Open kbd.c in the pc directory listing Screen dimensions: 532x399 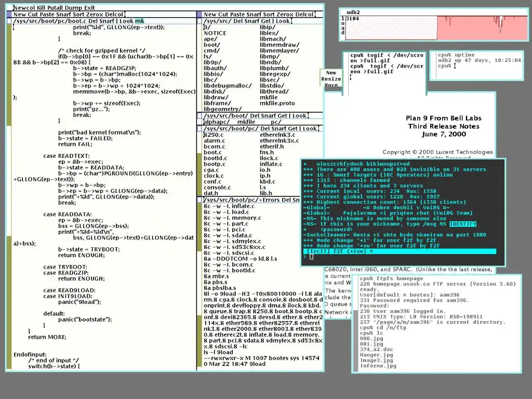[268, 181]
